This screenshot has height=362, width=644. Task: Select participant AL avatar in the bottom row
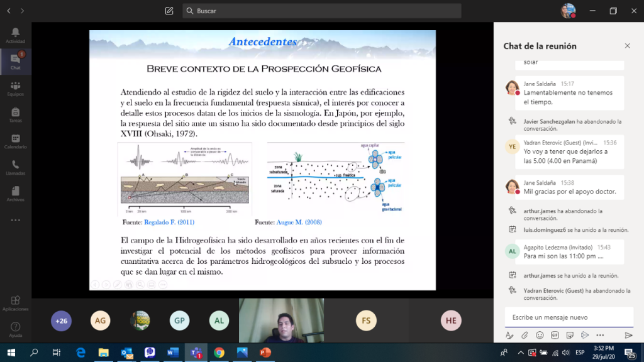219,321
